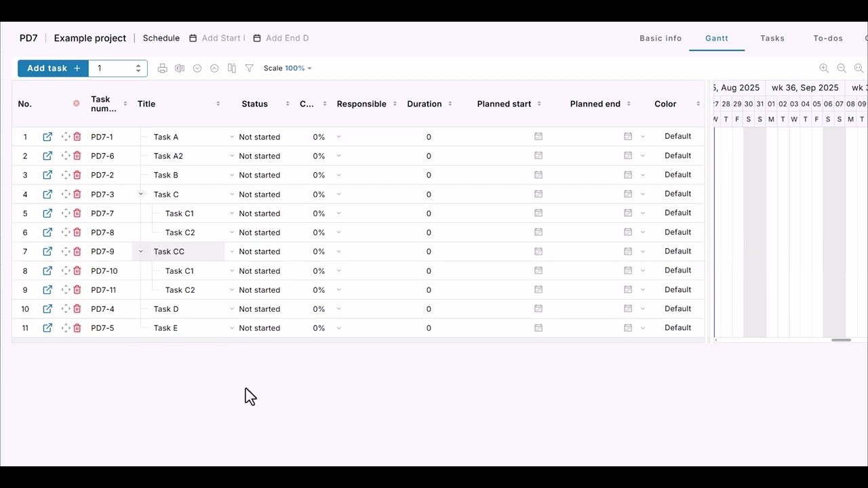868x488 pixels.
Task: Zoom in the Gantt chart
Action: [x=824, y=68]
